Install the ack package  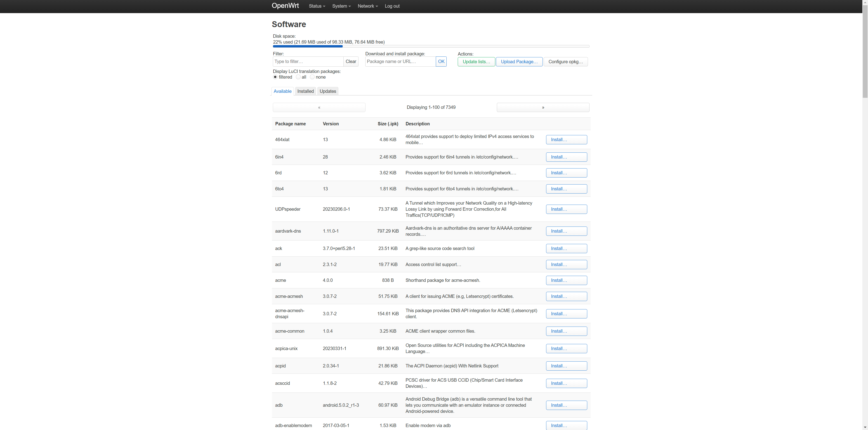[566, 248]
